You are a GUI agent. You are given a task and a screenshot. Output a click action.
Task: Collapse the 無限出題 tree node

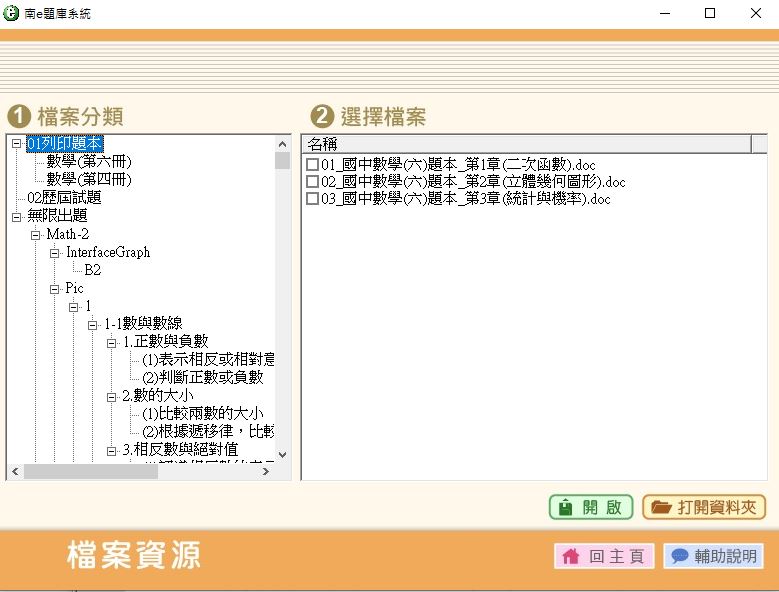tap(17, 216)
